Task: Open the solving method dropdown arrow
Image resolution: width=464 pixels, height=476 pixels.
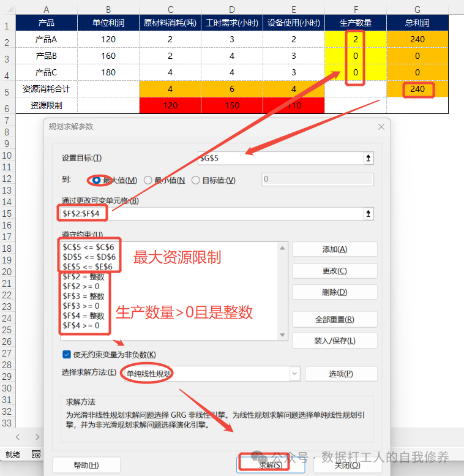Action: point(294,374)
